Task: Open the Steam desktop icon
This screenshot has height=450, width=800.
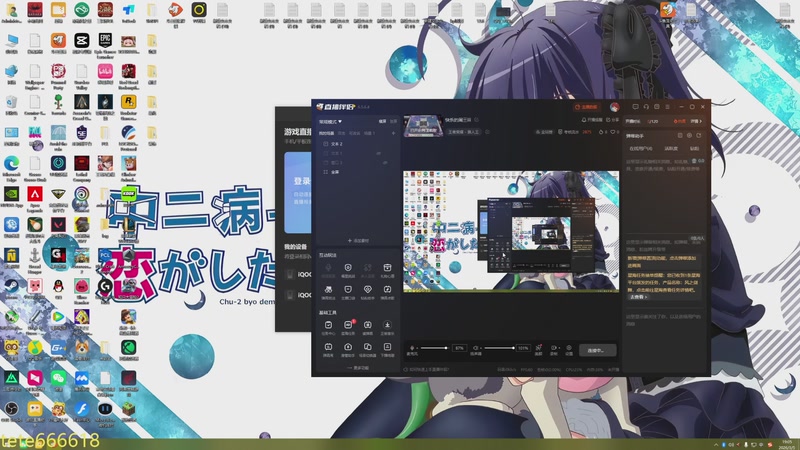Action: click(x=11, y=289)
